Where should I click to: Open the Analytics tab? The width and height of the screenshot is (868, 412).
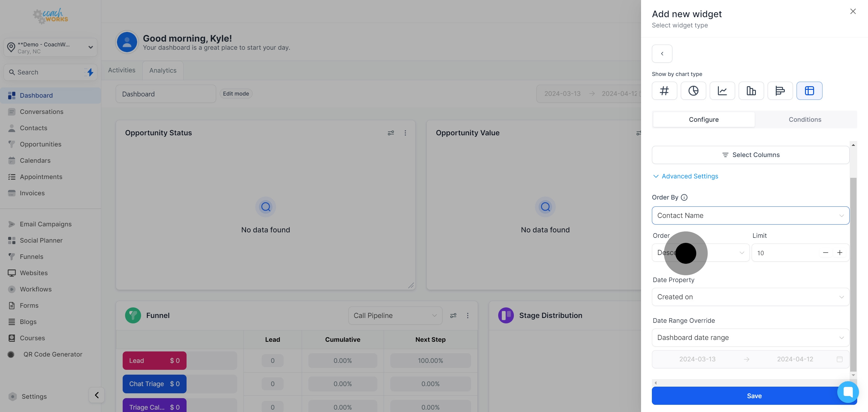163,71
